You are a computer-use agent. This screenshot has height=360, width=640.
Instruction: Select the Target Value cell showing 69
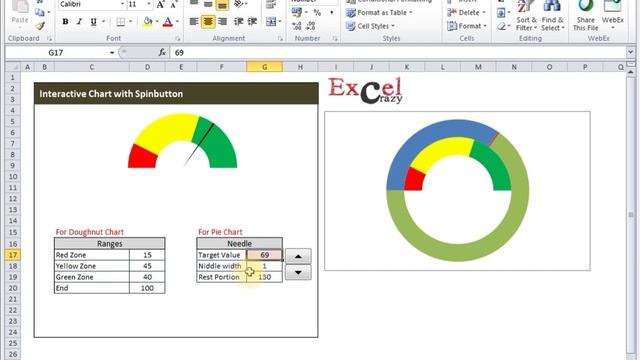click(x=264, y=255)
